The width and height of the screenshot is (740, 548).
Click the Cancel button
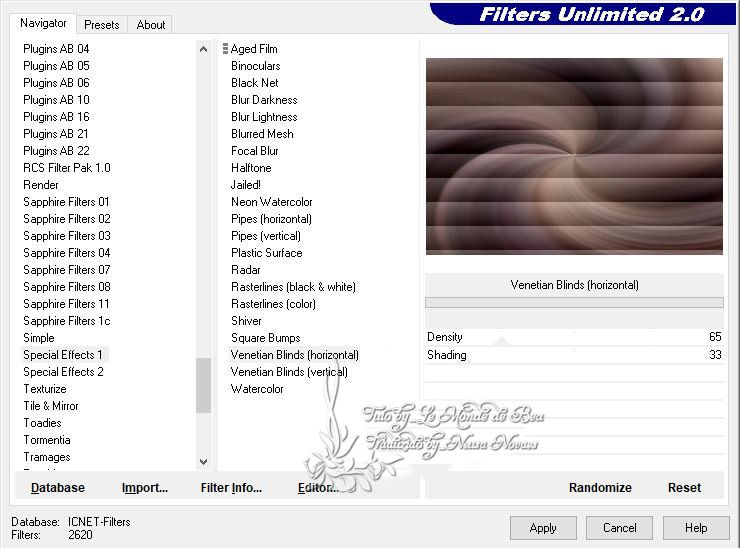[619, 528]
